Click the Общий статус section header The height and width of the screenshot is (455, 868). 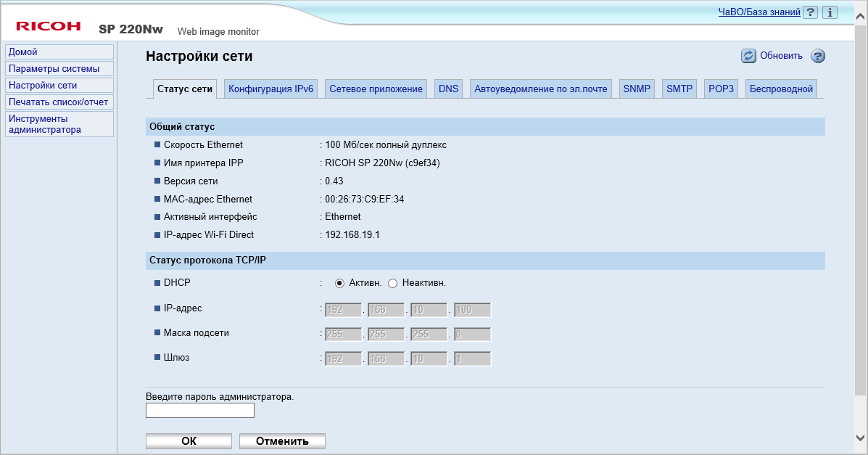click(485, 127)
